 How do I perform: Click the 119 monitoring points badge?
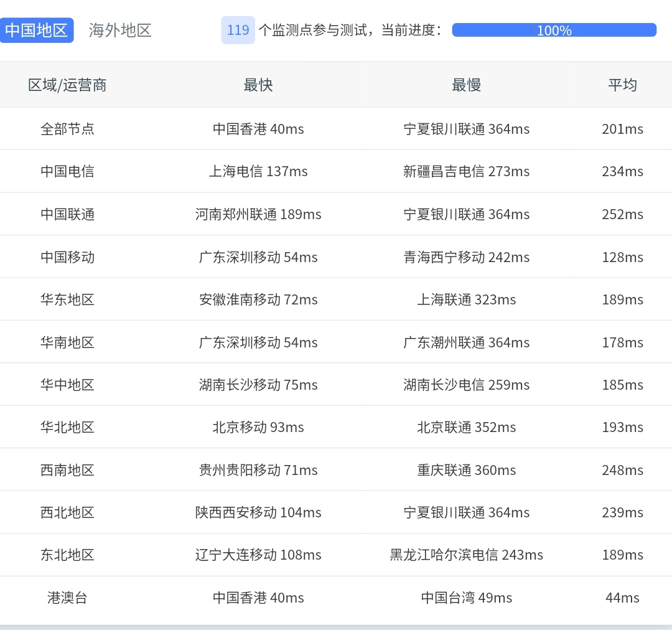237,30
